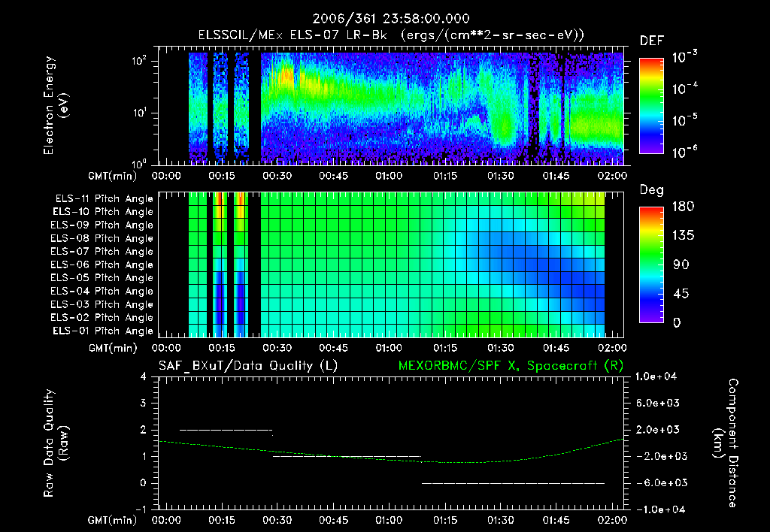This screenshot has width=770, height=532.
Task: Click the DEF color bar legend
Action: [652, 105]
